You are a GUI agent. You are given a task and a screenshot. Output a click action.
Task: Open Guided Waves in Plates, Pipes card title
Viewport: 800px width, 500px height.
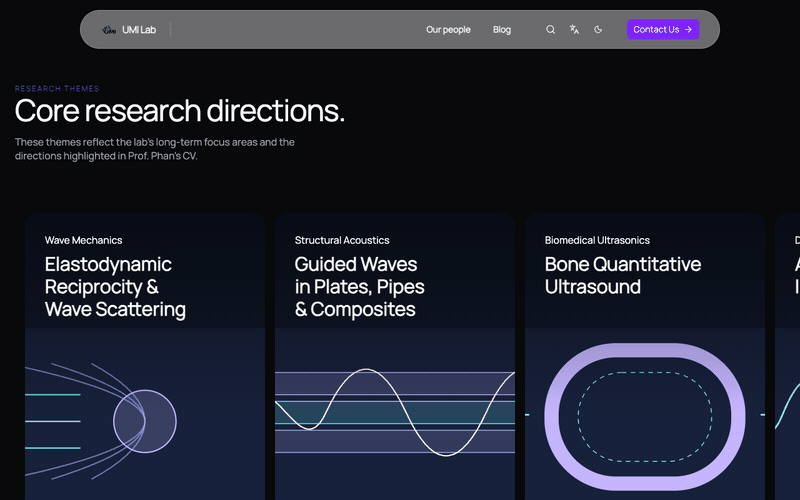[360, 287]
